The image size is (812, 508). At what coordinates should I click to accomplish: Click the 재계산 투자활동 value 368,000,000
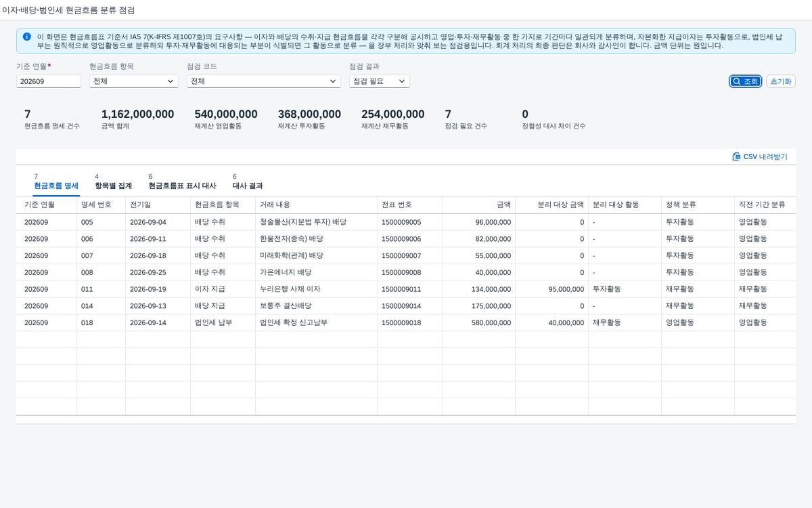coord(309,114)
